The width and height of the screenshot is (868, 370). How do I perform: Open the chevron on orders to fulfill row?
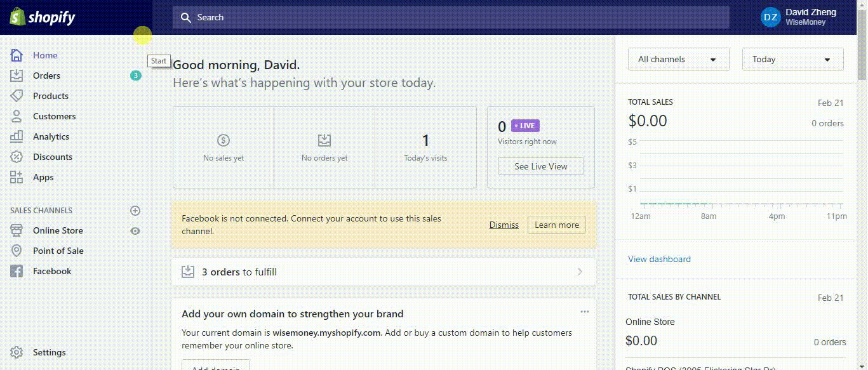pos(580,272)
